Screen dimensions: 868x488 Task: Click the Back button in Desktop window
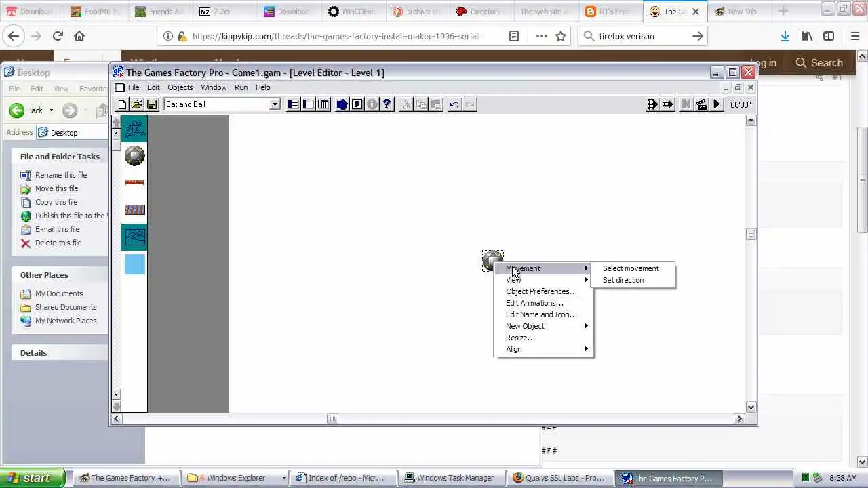click(27, 110)
